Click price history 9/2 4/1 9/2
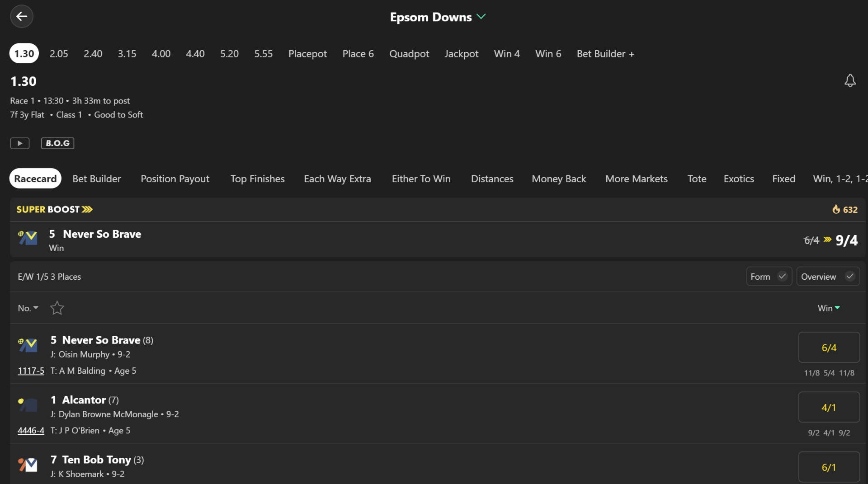 [x=829, y=432]
